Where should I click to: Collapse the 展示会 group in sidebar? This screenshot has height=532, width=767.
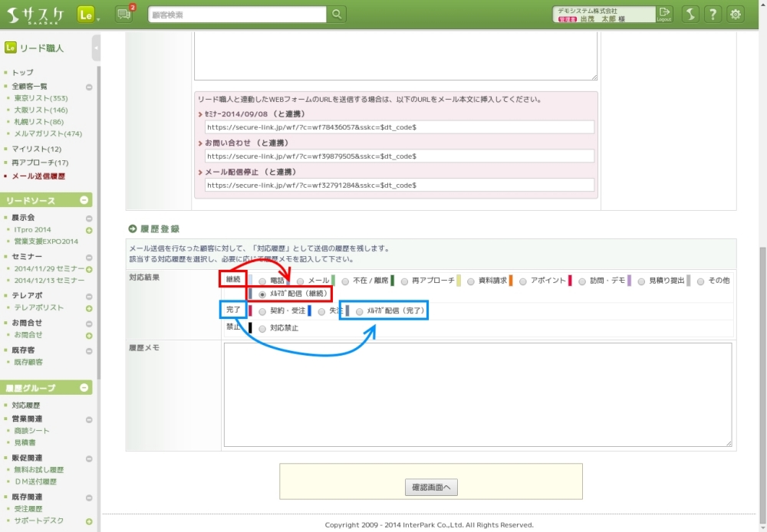[89, 218]
